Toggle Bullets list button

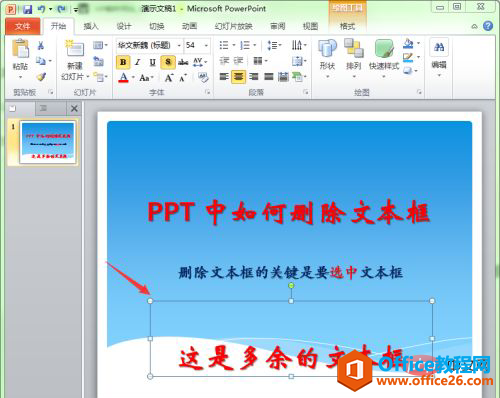click(224, 45)
